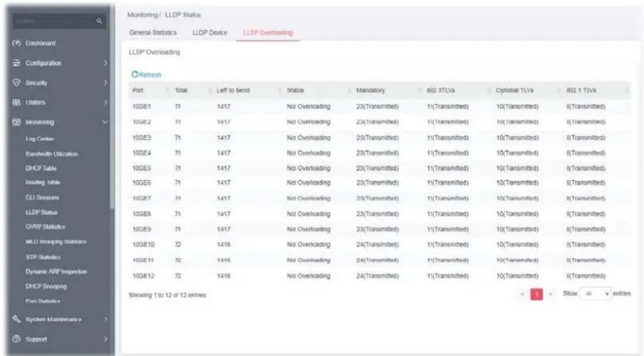Switch to General Statistics tab
The height and width of the screenshot is (356, 644).
[x=153, y=32]
